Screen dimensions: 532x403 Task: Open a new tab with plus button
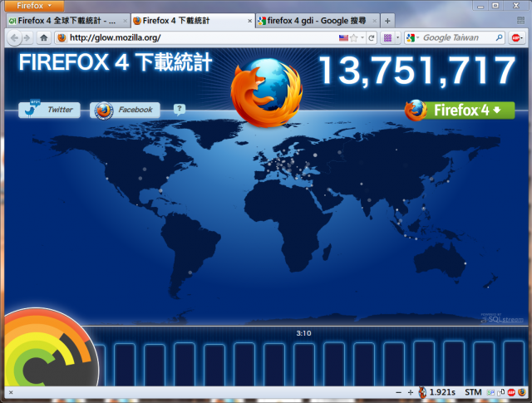[387, 21]
